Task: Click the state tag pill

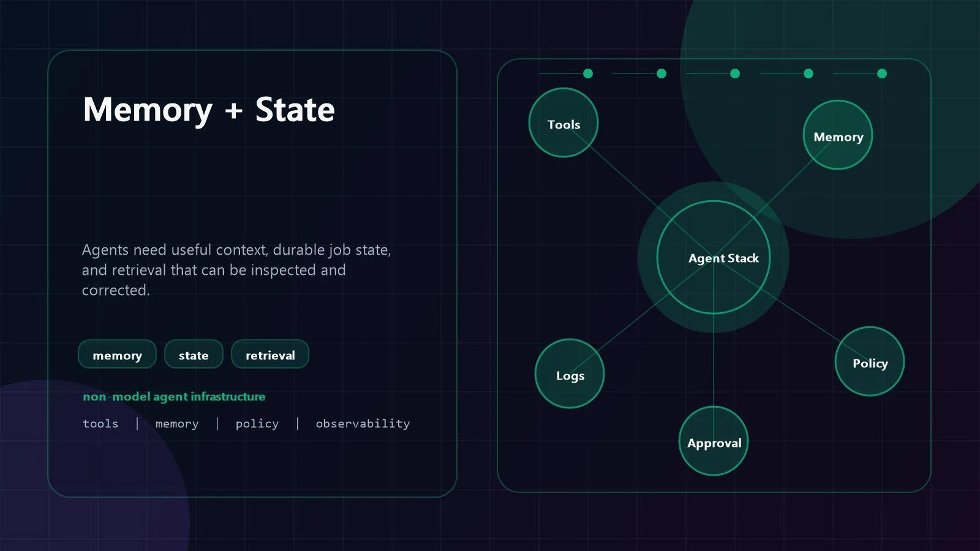Action: (x=194, y=354)
